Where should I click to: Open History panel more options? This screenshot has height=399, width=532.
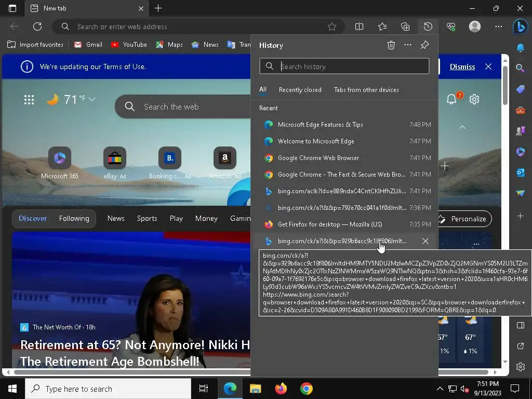[408, 45]
